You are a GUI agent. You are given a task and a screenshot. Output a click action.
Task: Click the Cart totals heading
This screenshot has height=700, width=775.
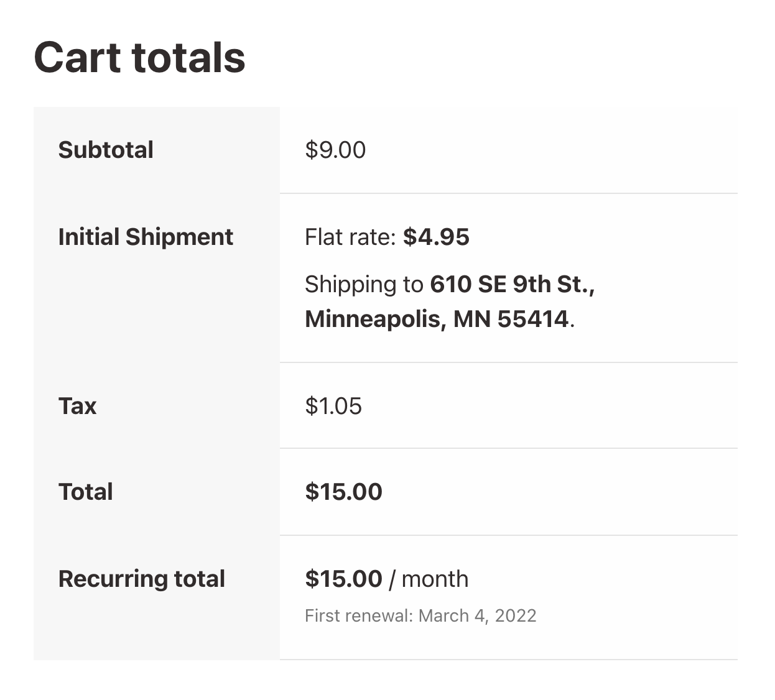click(x=139, y=57)
